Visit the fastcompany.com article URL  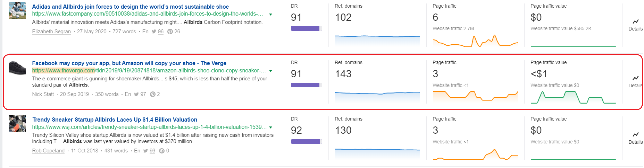coord(148,14)
